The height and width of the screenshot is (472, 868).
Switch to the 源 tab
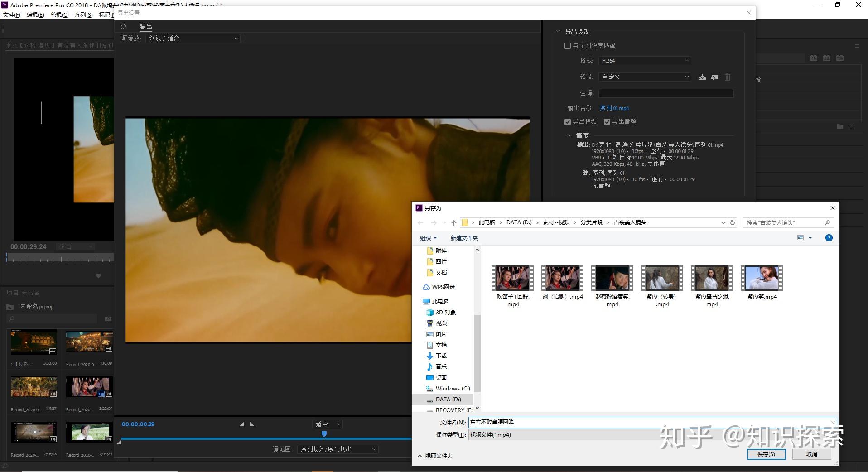click(x=124, y=26)
